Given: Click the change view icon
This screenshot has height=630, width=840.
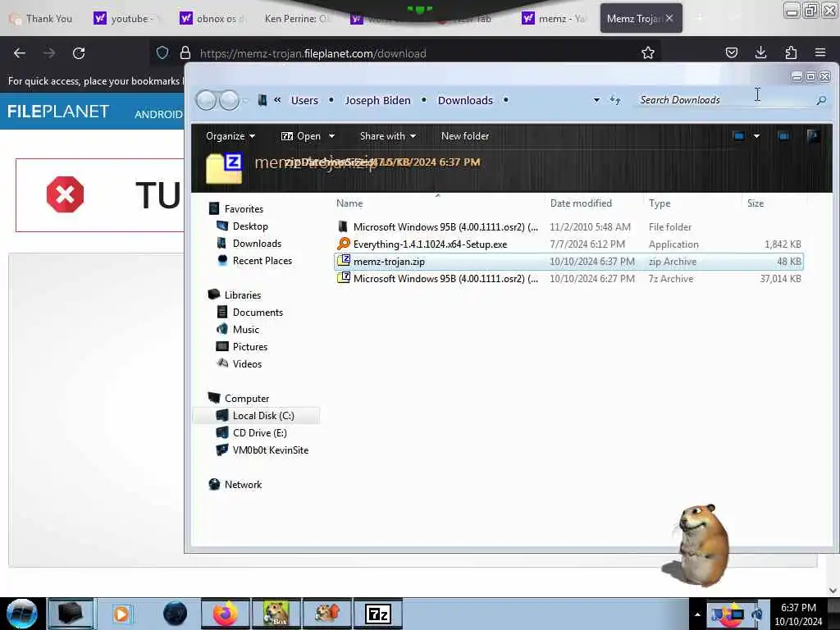Looking at the screenshot, I should [x=739, y=136].
